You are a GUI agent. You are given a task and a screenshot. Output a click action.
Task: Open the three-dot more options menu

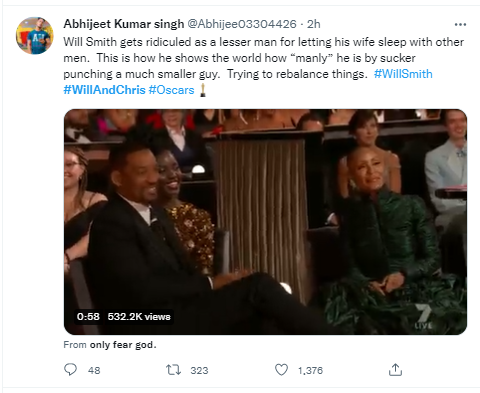click(460, 24)
